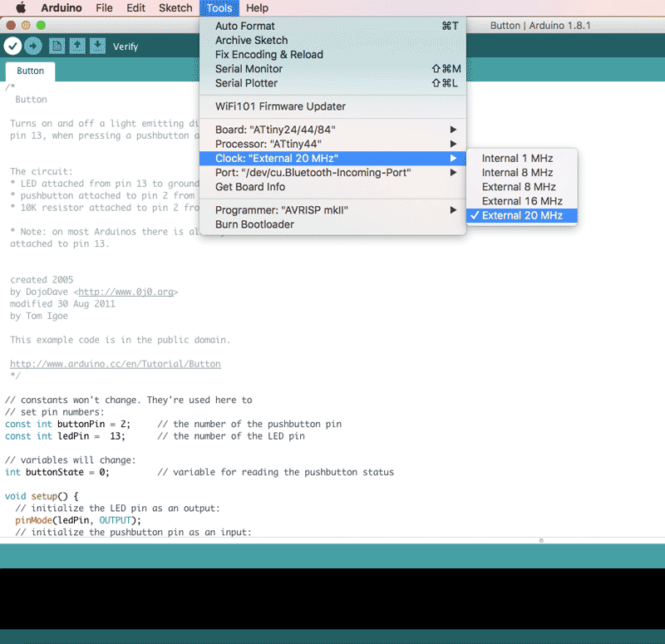Click the "created 2005" comment line

(x=42, y=280)
